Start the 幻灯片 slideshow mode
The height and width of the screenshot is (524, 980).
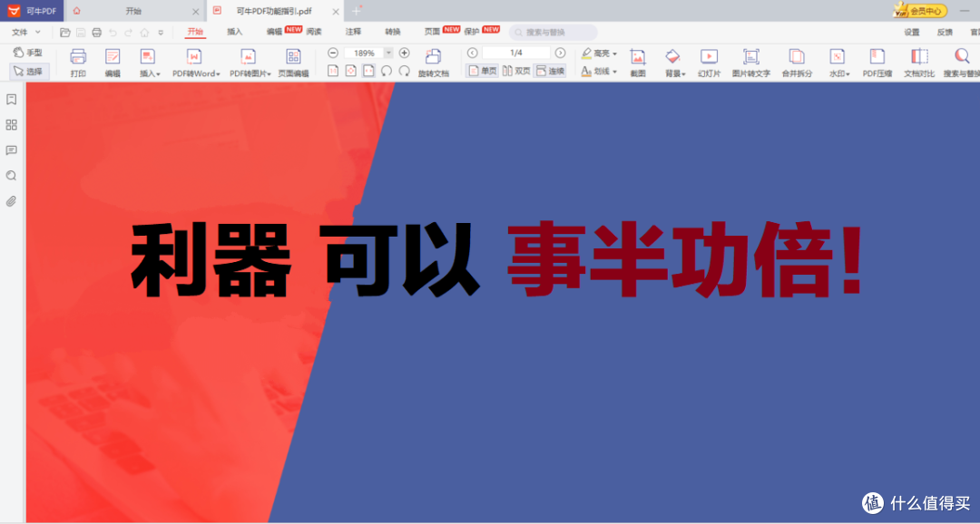[x=709, y=63]
